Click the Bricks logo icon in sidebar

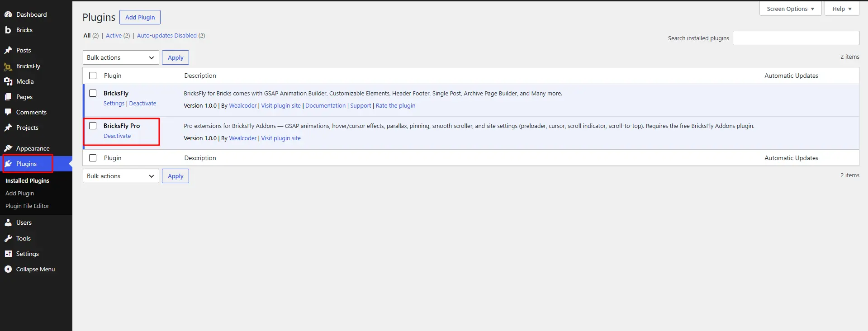pyautogui.click(x=8, y=30)
